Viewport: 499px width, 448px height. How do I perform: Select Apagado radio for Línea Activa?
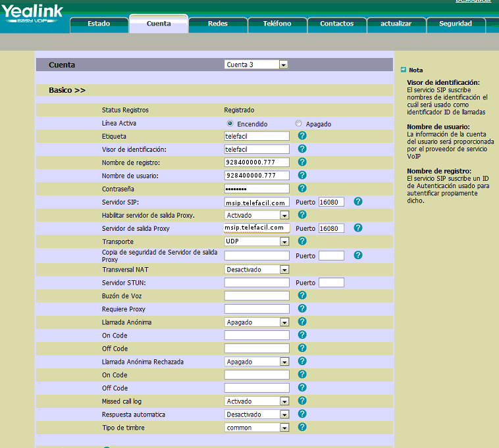coord(299,124)
